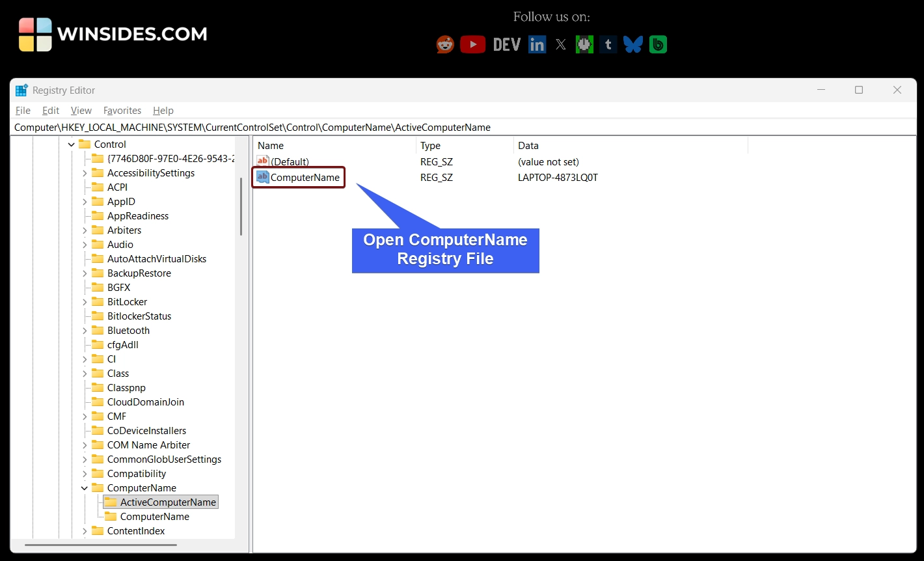924x561 pixels.
Task: Open the View menu
Action: pyautogui.click(x=81, y=111)
